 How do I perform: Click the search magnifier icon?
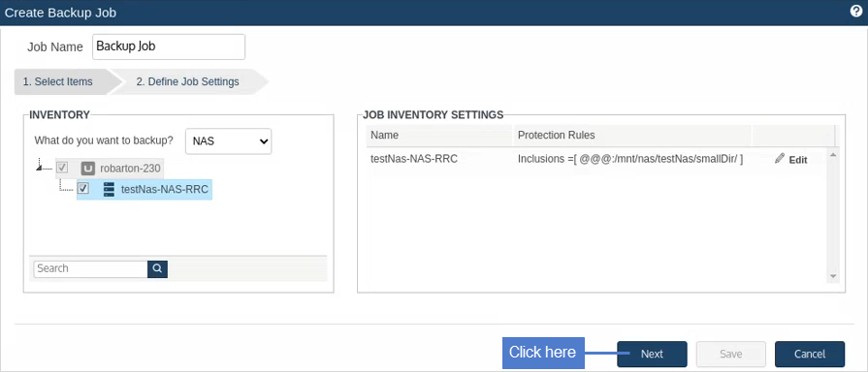(x=157, y=268)
